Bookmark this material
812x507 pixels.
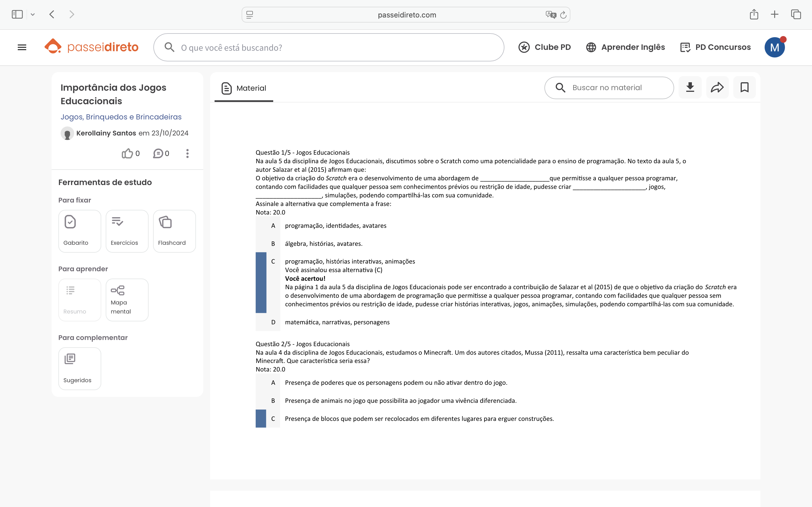744,88
